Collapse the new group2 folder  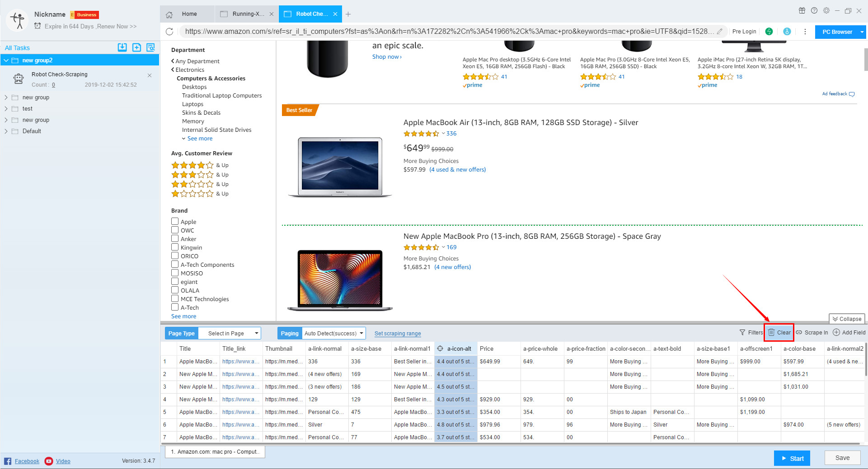[6, 60]
